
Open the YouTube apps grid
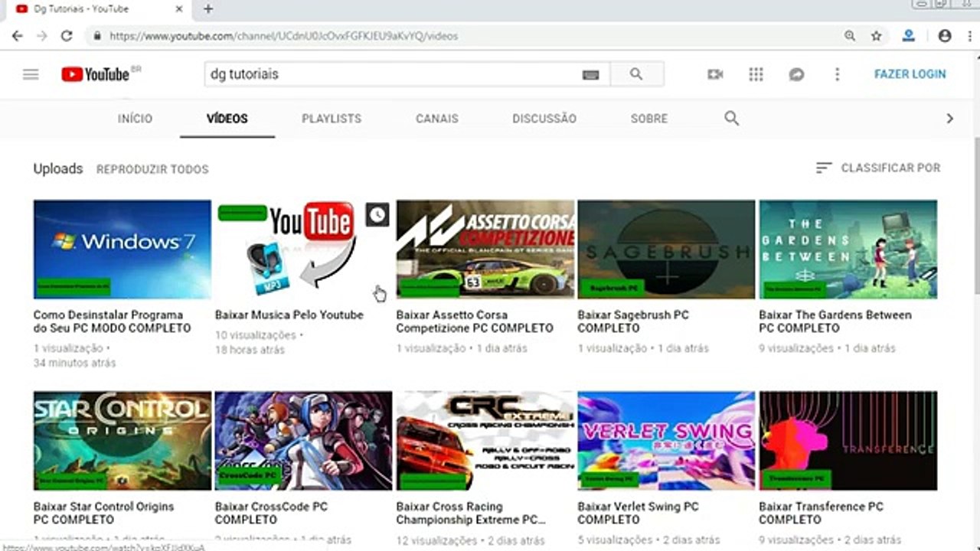756,74
